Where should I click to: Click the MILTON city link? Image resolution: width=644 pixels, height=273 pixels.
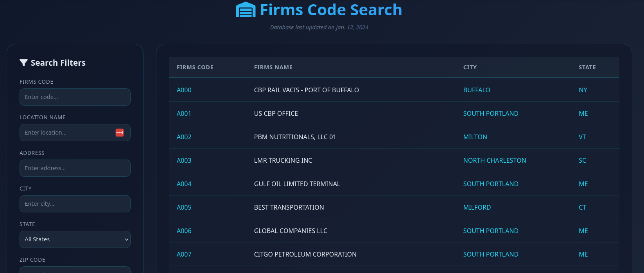pos(475,137)
